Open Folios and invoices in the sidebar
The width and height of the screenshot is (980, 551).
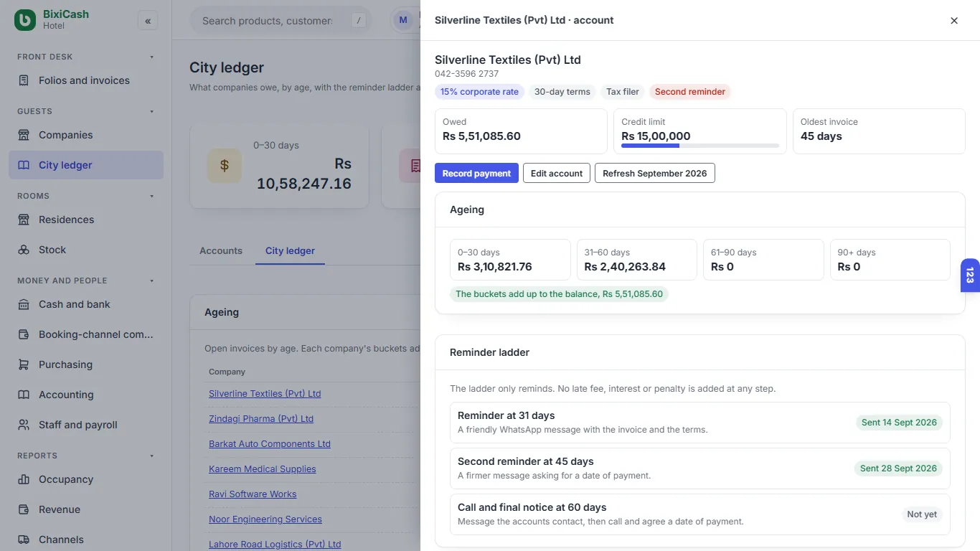86,80
